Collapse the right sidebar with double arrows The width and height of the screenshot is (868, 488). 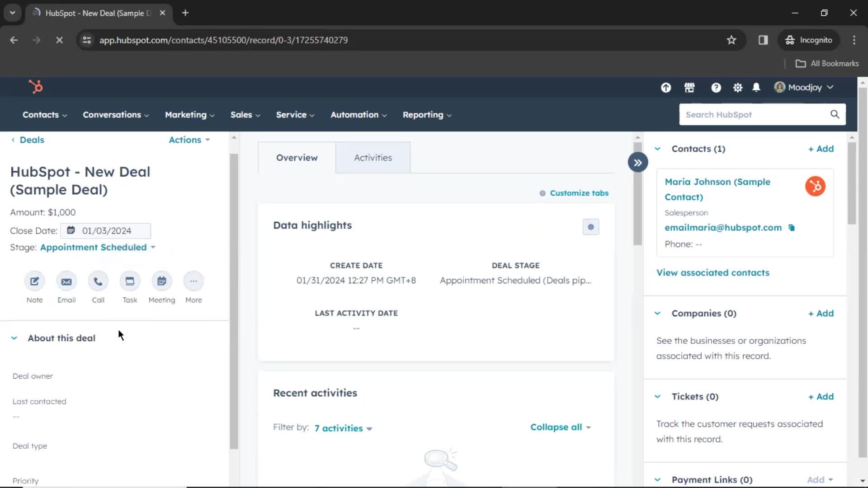[x=638, y=163]
